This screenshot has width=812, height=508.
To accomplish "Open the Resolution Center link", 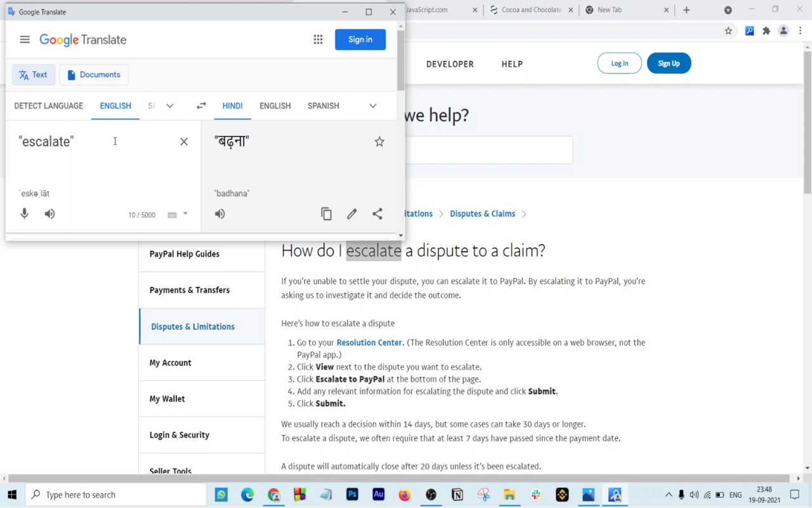I will coord(369,342).
